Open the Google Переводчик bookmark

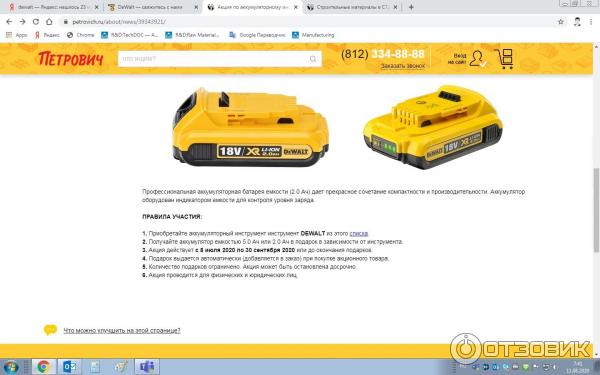[x=257, y=35]
